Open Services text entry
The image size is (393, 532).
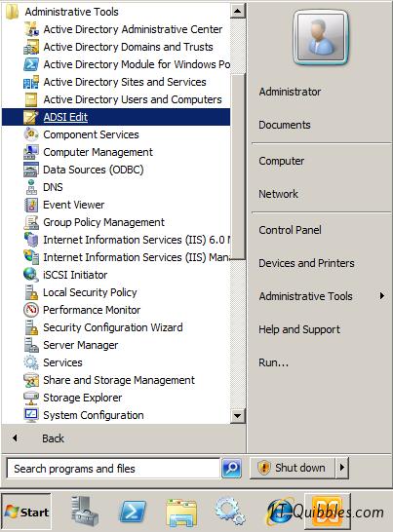[62, 362]
